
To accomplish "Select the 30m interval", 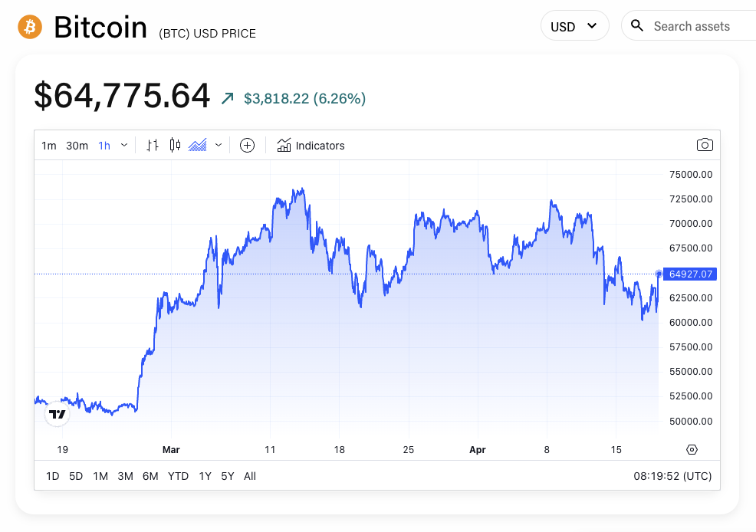I will (x=77, y=145).
